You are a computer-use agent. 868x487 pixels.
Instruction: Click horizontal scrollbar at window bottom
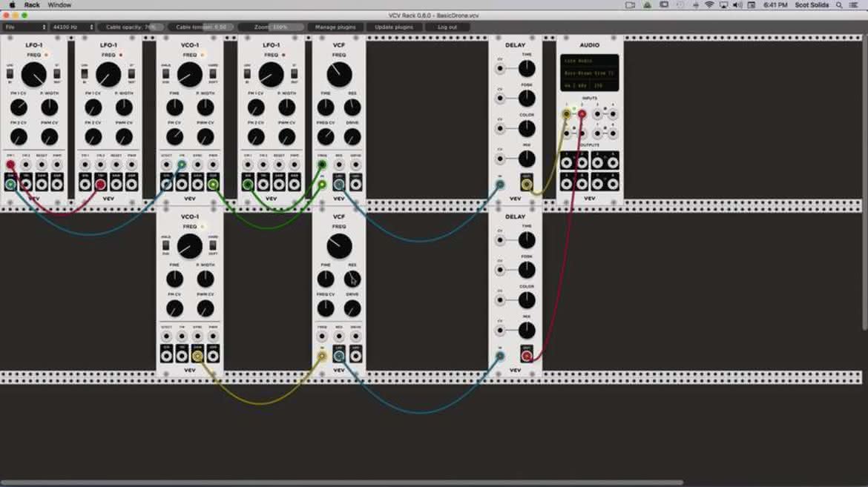click(341, 483)
